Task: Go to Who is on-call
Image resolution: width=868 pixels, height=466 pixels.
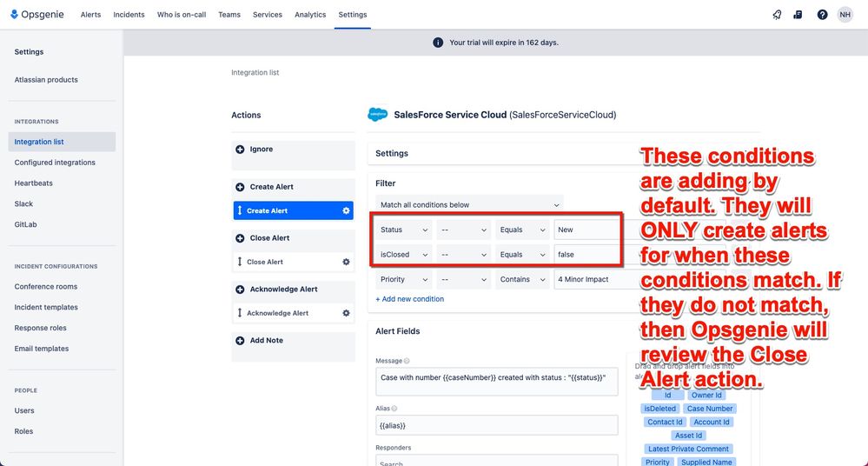Action: [x=182, y=15]
